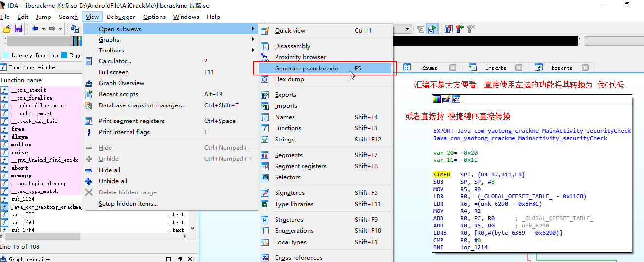Open the back-navigation history dropdown arrow

tap(43, 29)
